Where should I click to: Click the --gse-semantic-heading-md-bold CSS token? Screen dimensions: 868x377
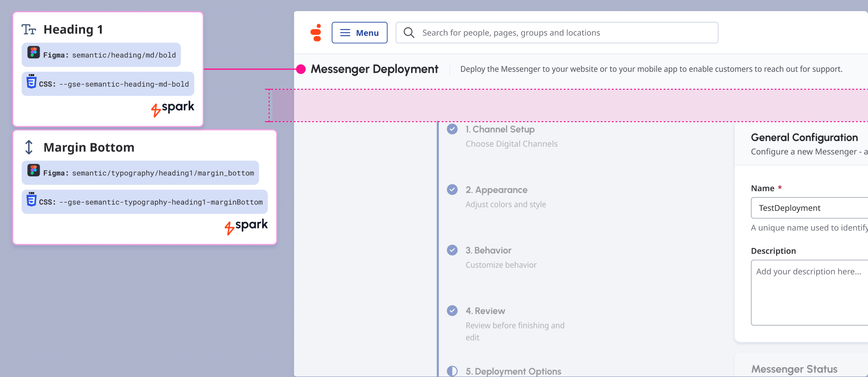point(108,84)
